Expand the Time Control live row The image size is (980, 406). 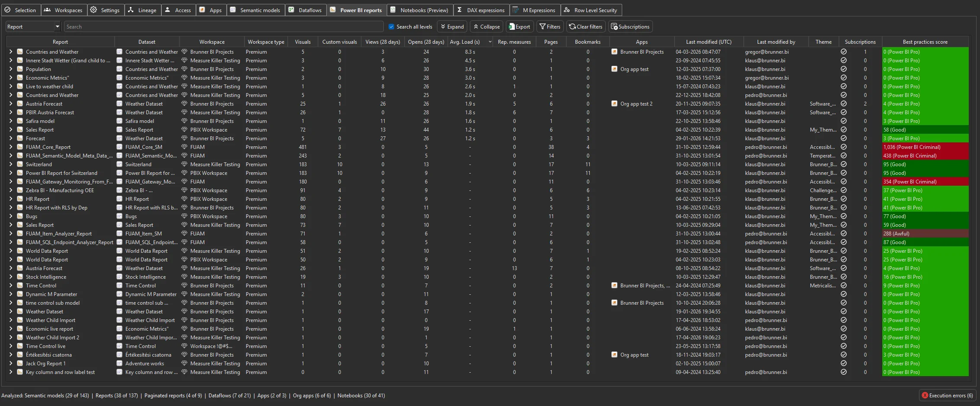click(11, 346)
